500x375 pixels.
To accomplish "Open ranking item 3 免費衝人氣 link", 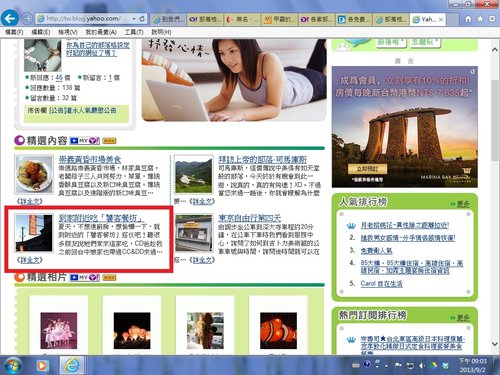I will point(376,251).
